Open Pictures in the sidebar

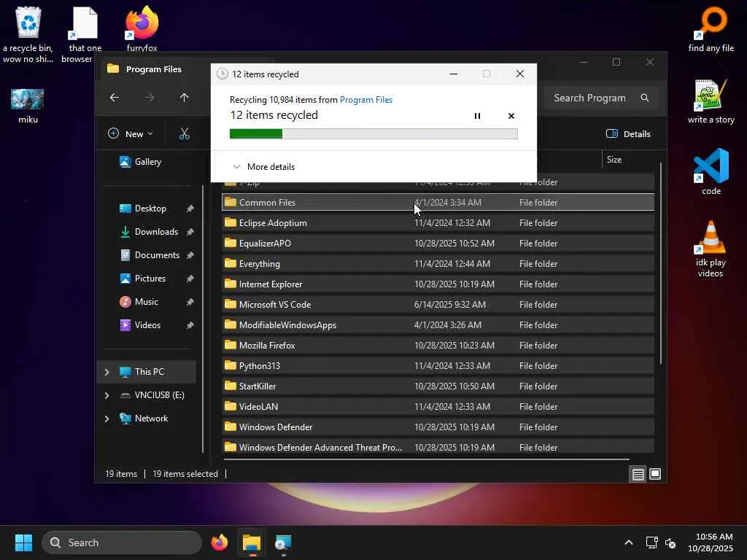pos(150,279)
